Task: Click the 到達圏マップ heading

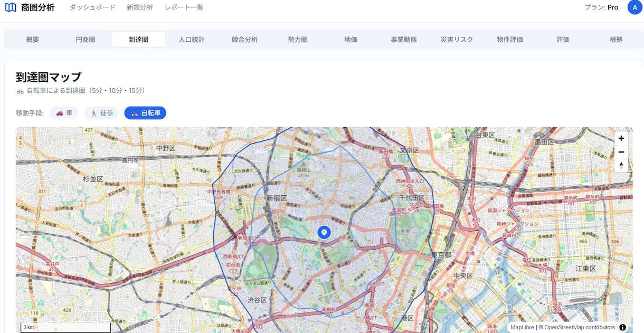Action: pyautogui.click(x=49, y=77)
